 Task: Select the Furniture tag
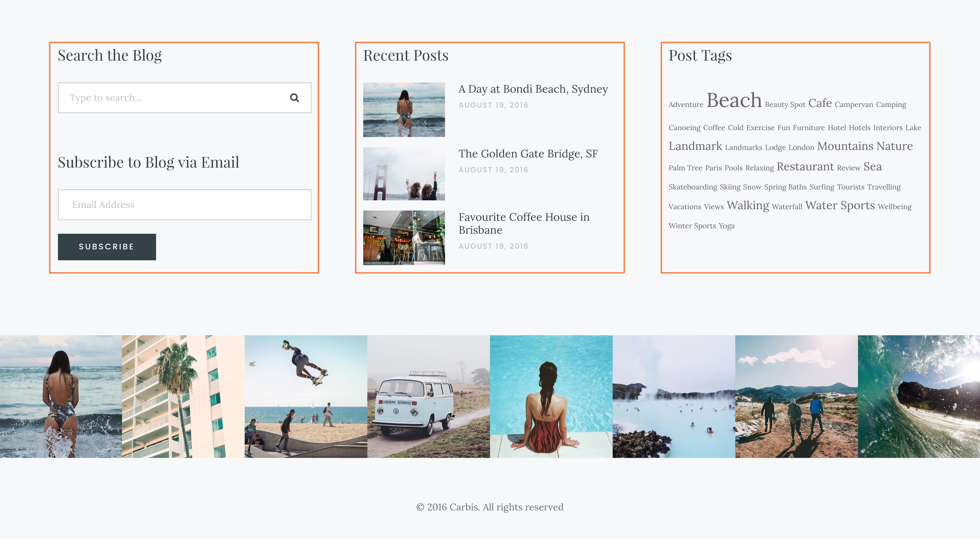[808, 128]
